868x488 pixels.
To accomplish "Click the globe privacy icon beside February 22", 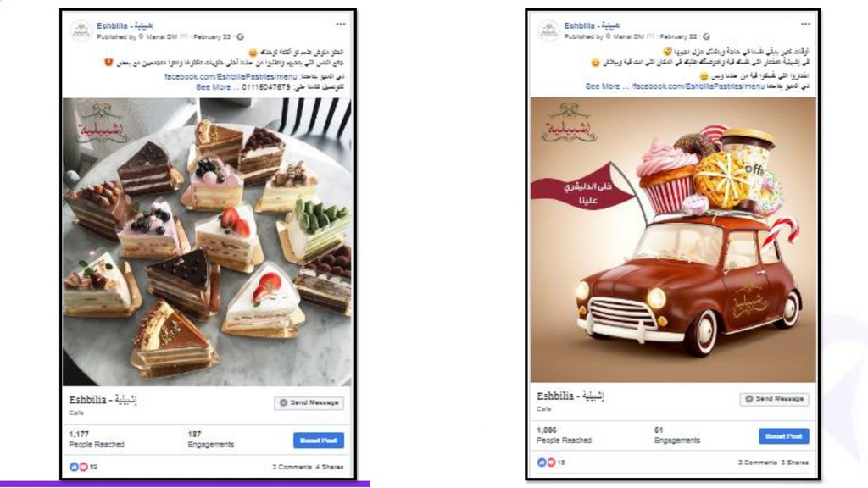I will pyautogui.click(x=706, y=37).
